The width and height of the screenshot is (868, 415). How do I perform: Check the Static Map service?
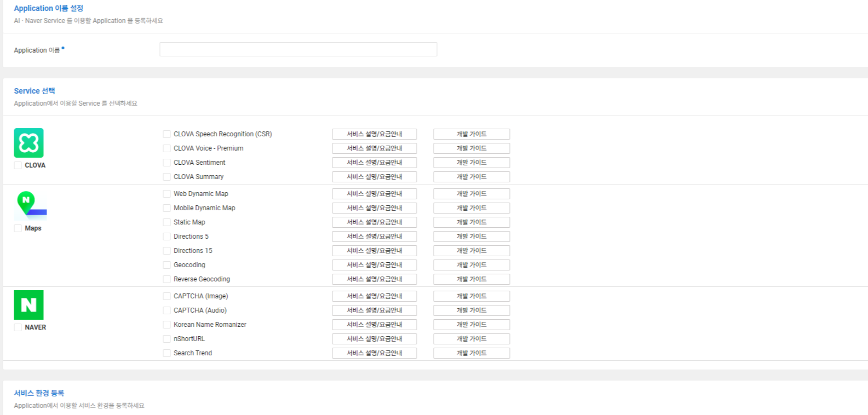pos(166,222)
